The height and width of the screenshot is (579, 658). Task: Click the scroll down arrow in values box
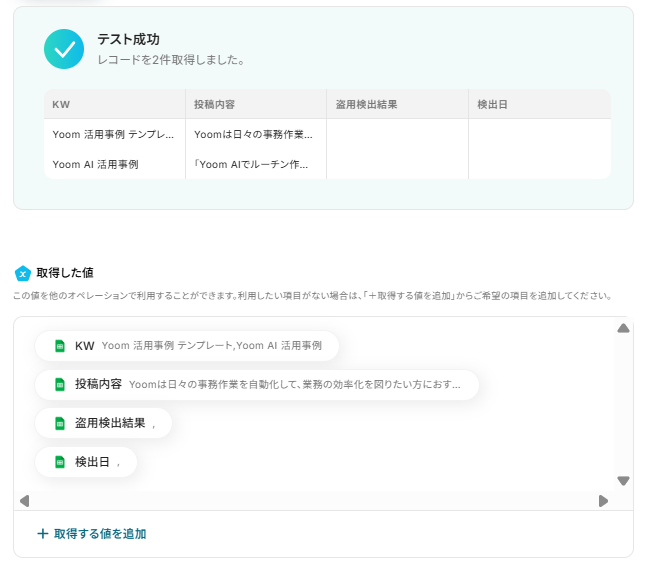[x=623, y=481]
